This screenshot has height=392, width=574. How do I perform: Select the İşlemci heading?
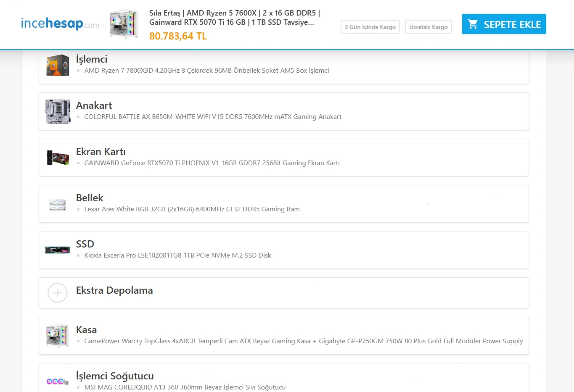[x=92, y=59]
